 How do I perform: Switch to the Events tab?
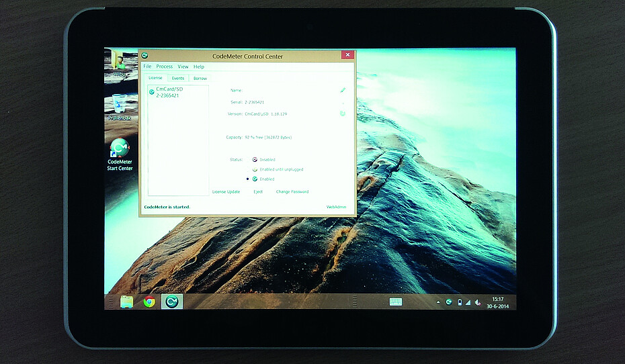(178, 78)
